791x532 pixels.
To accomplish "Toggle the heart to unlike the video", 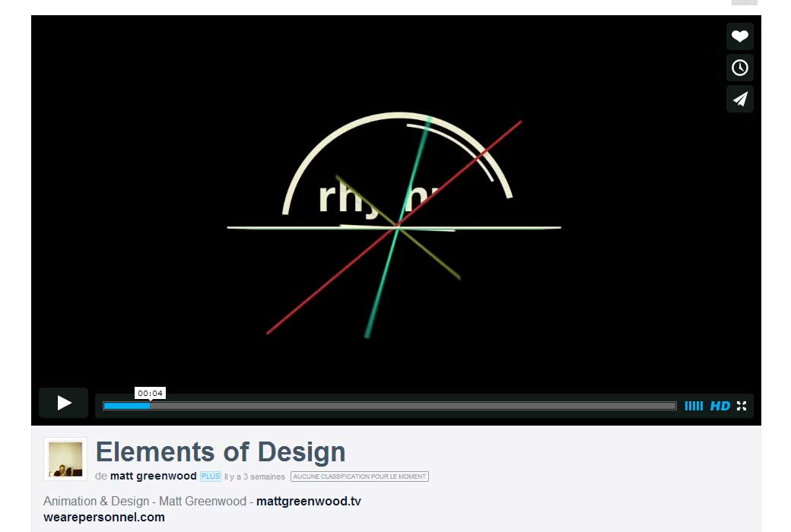I will pyautogui.click(x=739, y=36).
